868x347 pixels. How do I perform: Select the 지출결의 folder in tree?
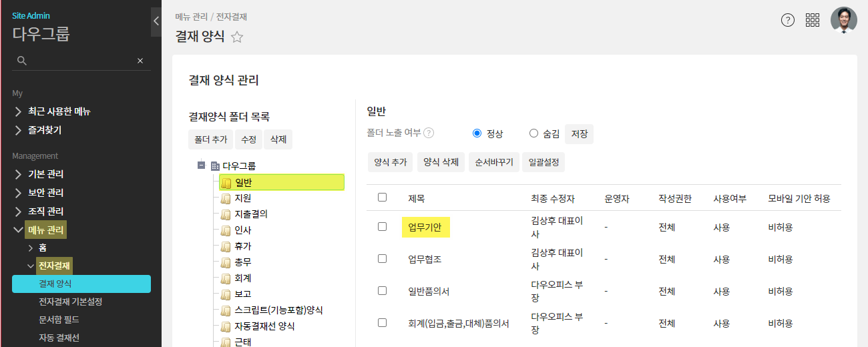coord(251,214)
